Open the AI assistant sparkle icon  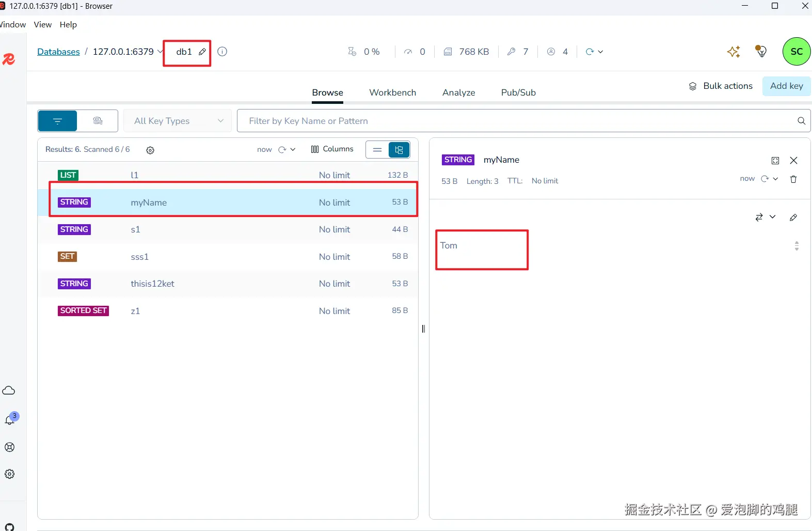(x=734, y=52)
